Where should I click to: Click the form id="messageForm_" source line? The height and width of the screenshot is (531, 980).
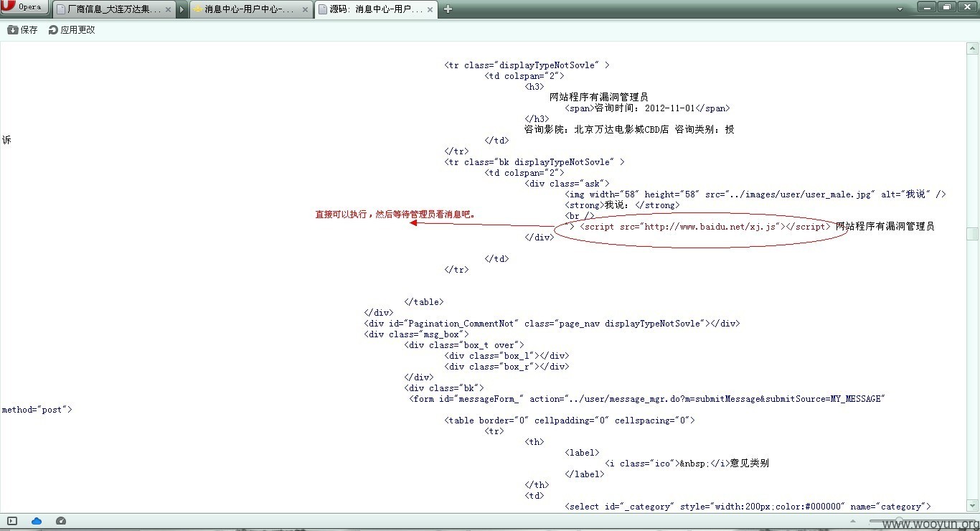pos(648,399)
